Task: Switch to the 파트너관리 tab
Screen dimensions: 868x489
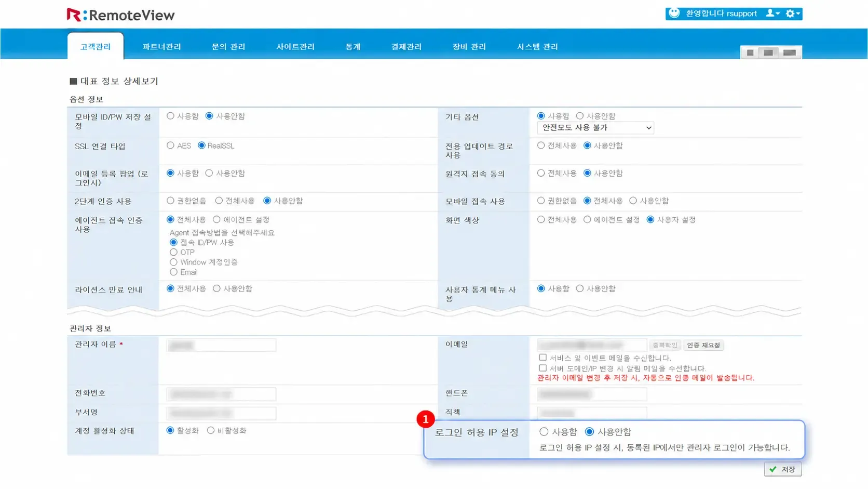Action: 161,47
